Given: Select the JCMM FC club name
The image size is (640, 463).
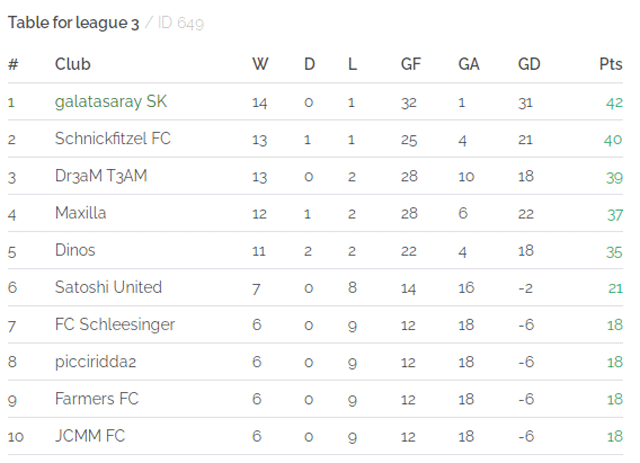Looking at the screenshot, I should [x=90, y=436].
